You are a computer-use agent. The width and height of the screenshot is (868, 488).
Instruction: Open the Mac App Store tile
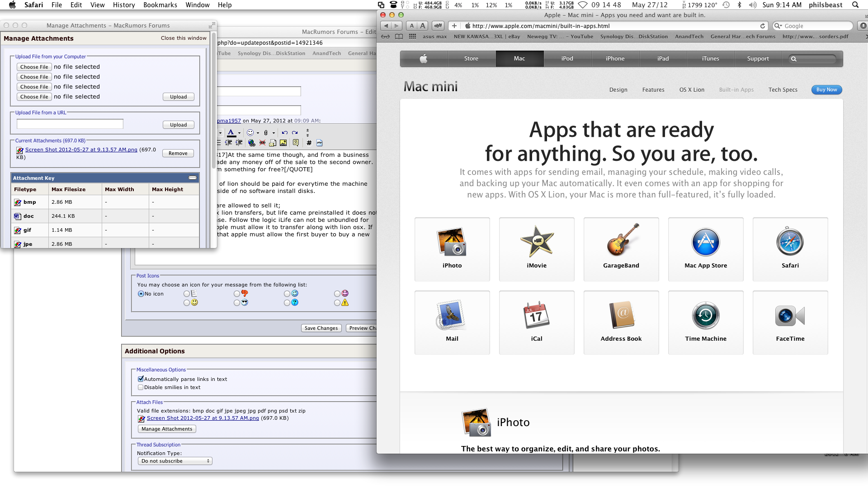[x=706, y=249]
